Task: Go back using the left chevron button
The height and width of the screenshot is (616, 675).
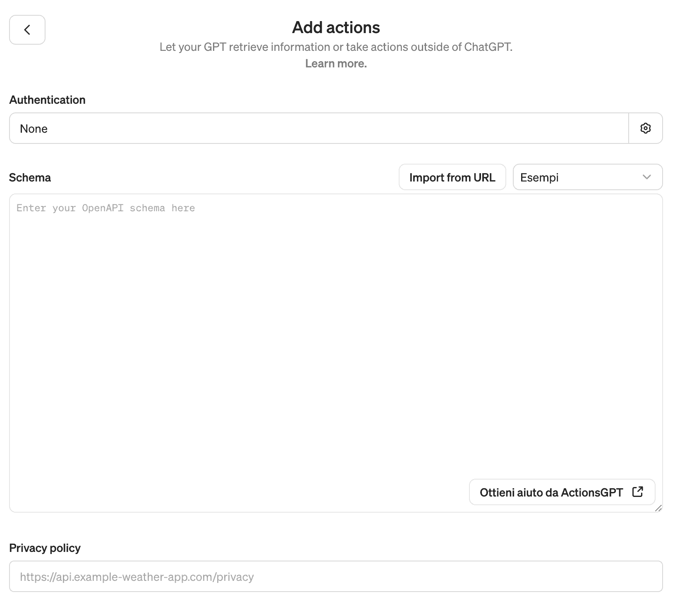Action: 27,30
